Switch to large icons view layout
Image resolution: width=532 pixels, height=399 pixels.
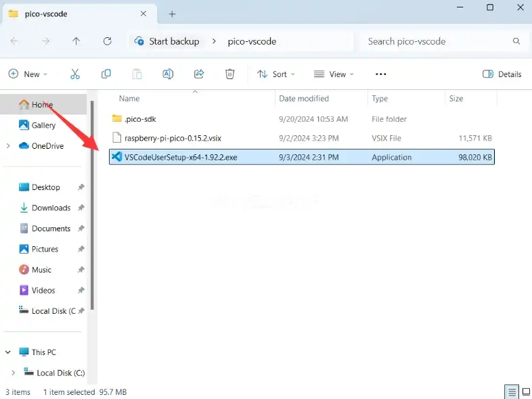(x=525, y=392)
